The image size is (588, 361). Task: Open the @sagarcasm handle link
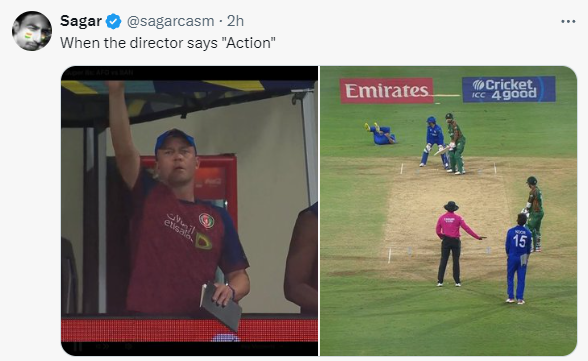point(171,21)
